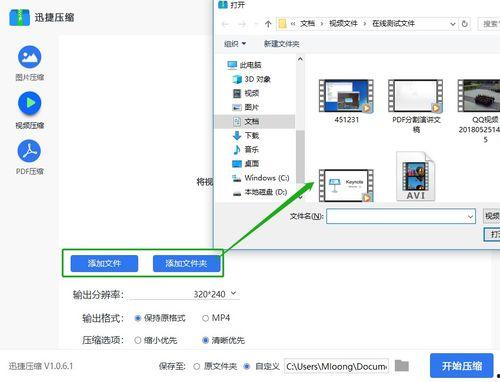This screenshot has height=382, width=500.
Task: Click 文档 in the breadcrumb path
Action: click(307, 24)
